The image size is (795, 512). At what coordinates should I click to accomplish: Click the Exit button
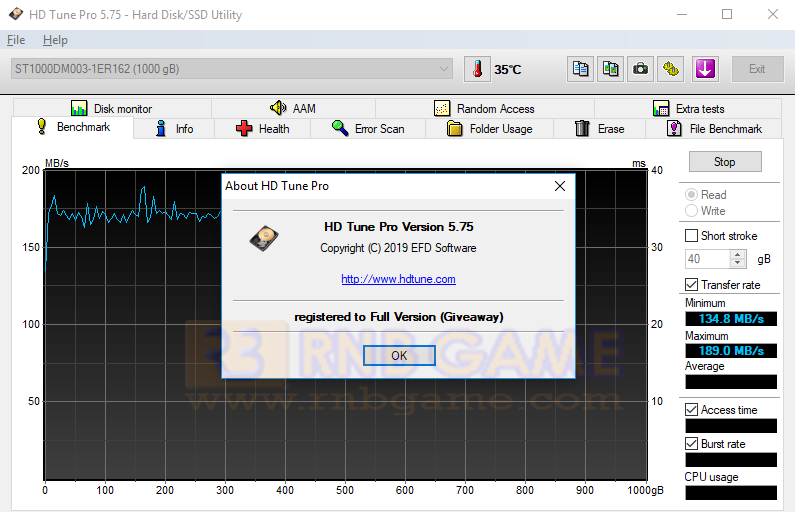tap(757, 69)
